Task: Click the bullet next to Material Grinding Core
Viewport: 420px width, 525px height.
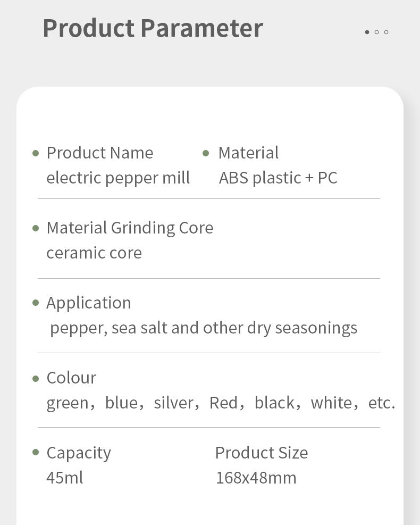Action: click(36, 229)
